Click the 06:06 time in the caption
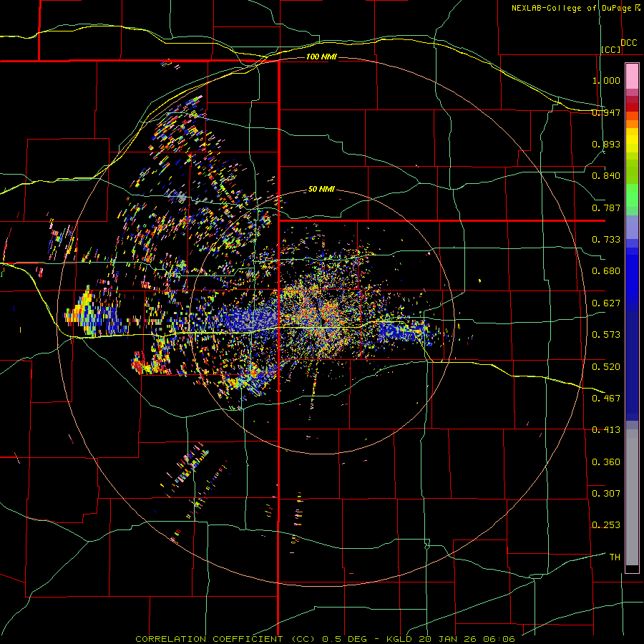 (499, 639)
